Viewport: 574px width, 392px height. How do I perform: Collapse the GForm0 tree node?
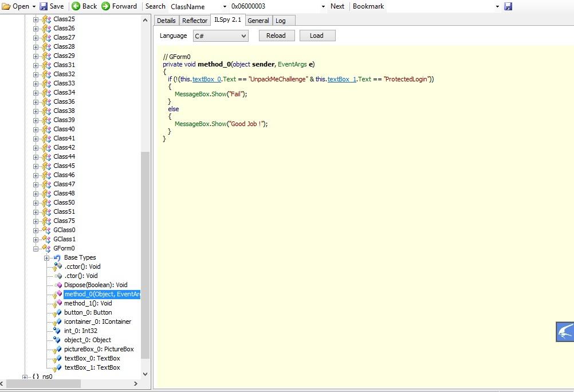pyautogui.click(x=36, y=248)
